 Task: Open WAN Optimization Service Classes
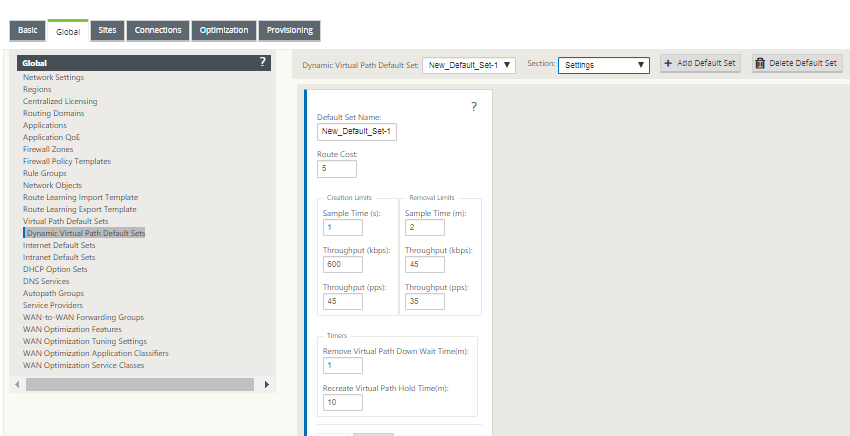(83, 365)
